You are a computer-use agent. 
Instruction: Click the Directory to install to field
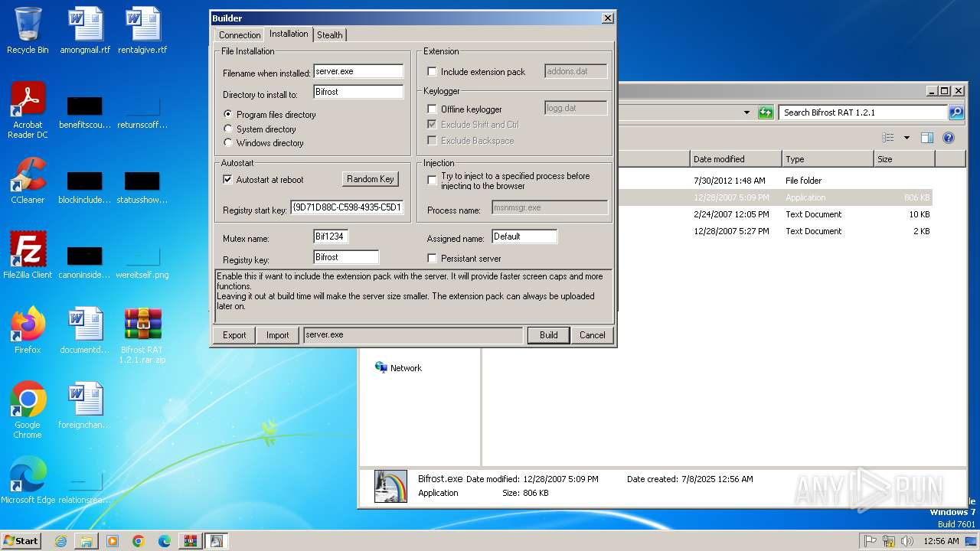pos(358,92)
